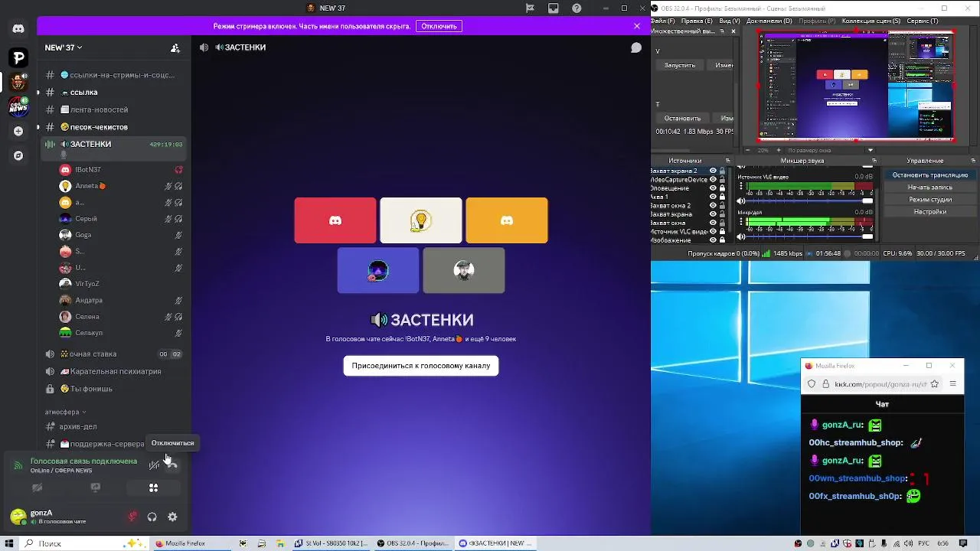Image resolution: width=980 pixels, height=551 pixels.
Task: Click the Discord inbox icon in title bar
Action: tap(554, 8)
